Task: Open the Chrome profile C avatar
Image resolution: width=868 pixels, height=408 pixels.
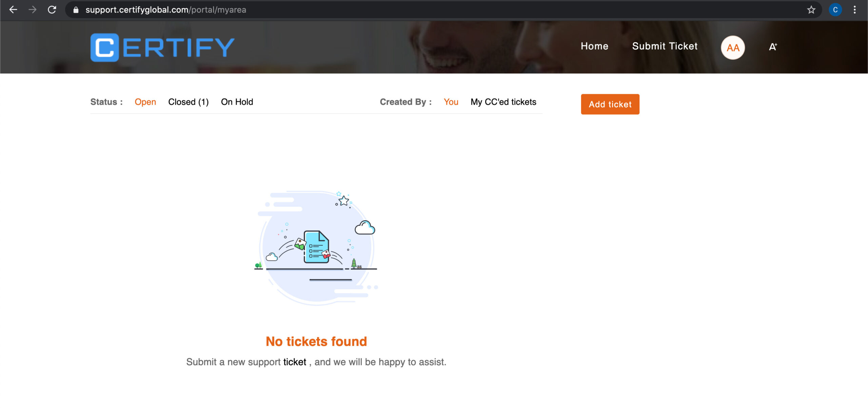Action: click(x=835, y=10)
